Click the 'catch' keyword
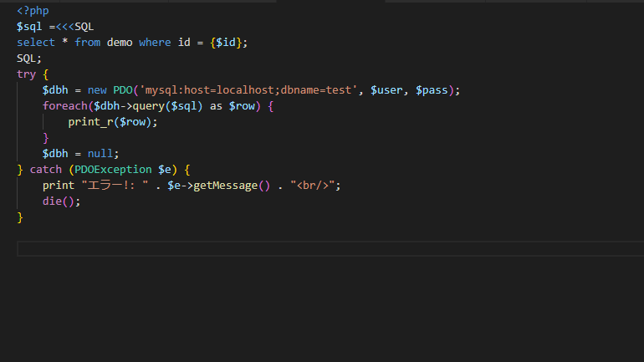This screenshot has width=644, height=362. (x=46, y=170)
